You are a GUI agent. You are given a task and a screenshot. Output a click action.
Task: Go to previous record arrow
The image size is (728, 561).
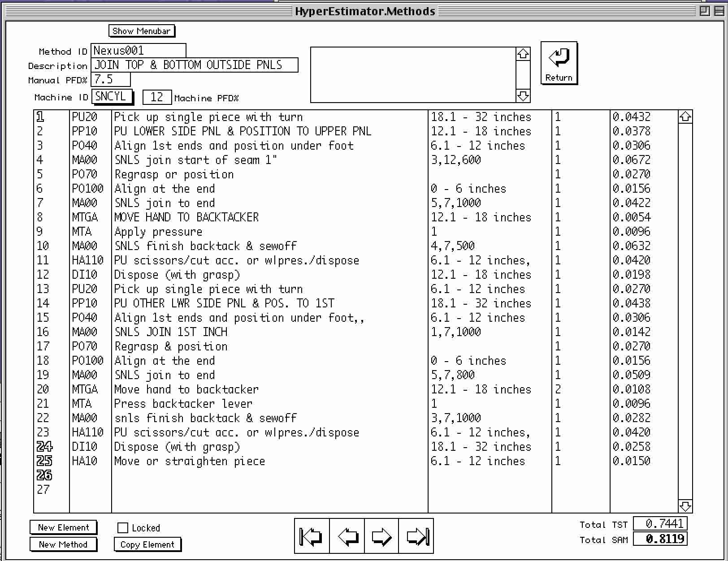point(347,536)
